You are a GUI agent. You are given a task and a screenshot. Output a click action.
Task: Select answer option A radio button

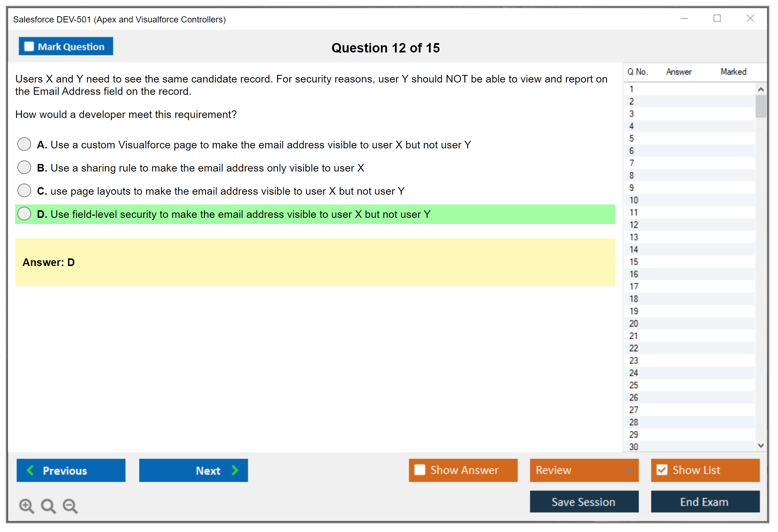tap(24, 144)
